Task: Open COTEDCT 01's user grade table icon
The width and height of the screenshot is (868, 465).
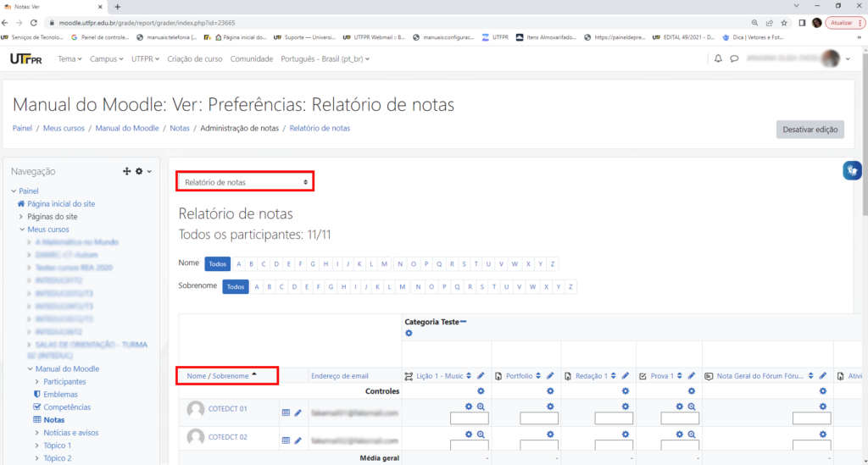Action: 286,412
